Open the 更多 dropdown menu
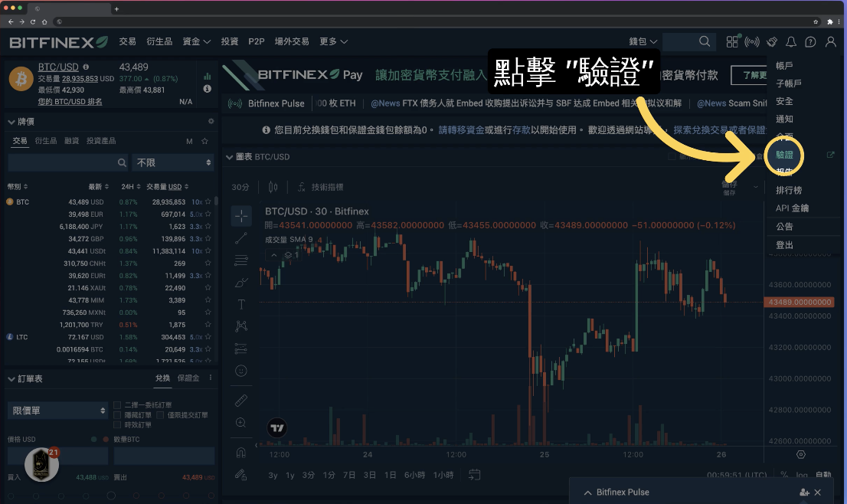Viewport: 847px width, 504px height. 333,41
